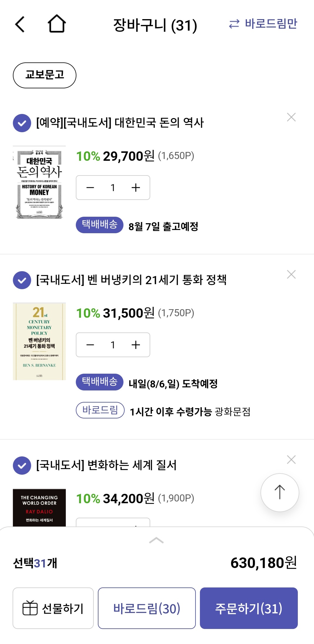Select the 교보문고 tab chip
Image resolution: width=314 pixels, height=644 pixels.
point(45,75)
